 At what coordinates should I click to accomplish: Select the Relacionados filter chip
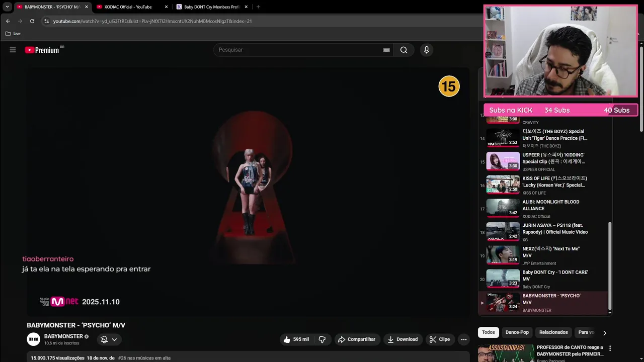(553, 332)
